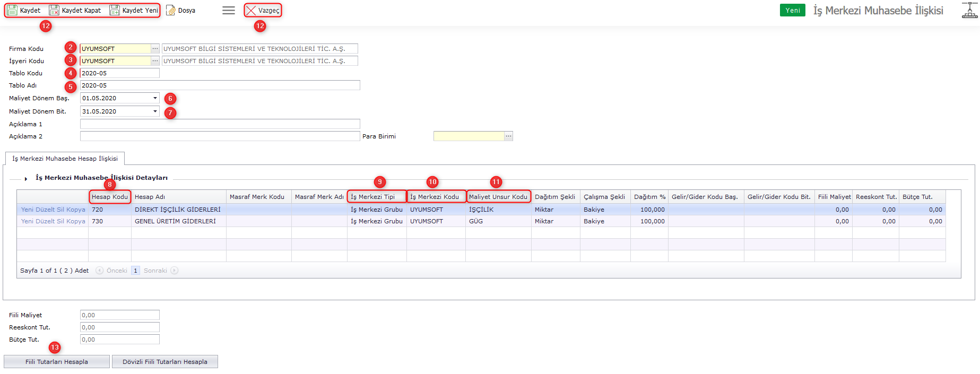This screenshot has width=980, height=374.
Task: Expand the Maliyet Dönem Baş. date dropdown
Action: coord(155,98)
